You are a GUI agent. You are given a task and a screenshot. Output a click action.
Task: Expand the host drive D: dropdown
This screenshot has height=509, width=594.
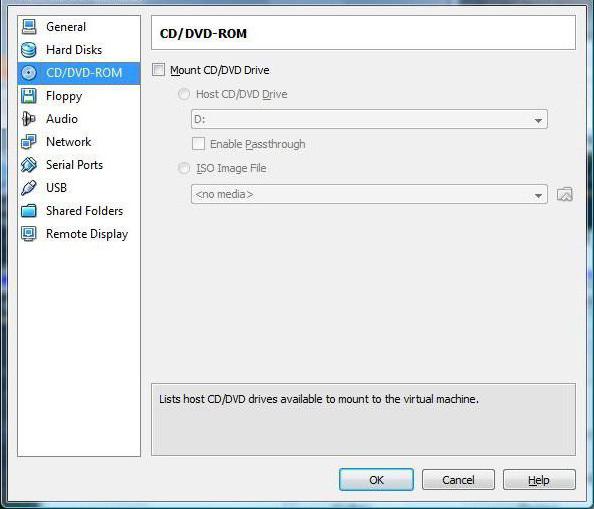point(369,119)
